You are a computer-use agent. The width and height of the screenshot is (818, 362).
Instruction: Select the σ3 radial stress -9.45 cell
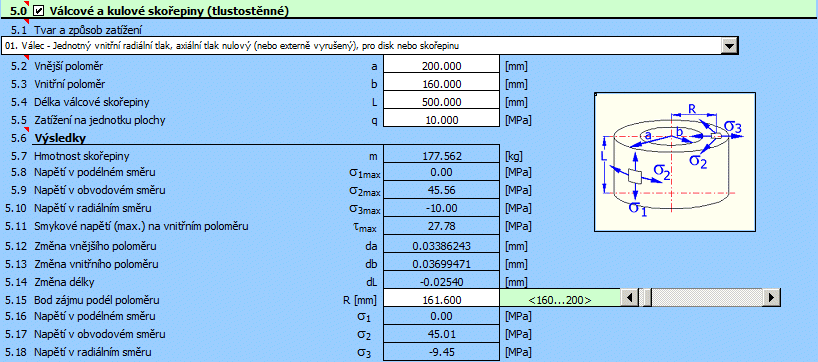[441, 352]
